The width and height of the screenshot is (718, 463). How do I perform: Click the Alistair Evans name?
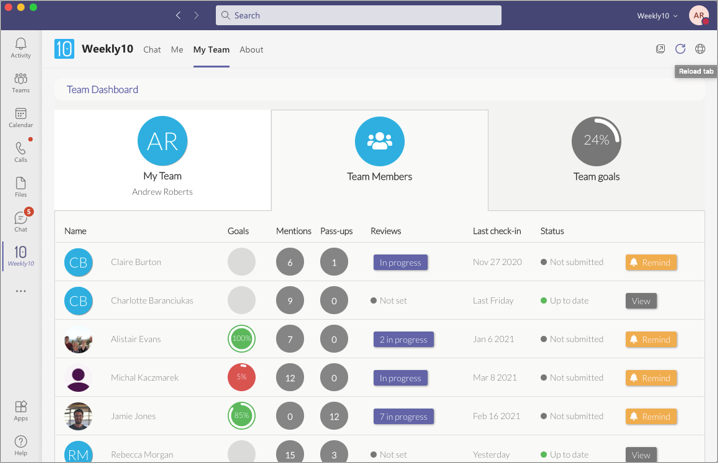[136, 339]
